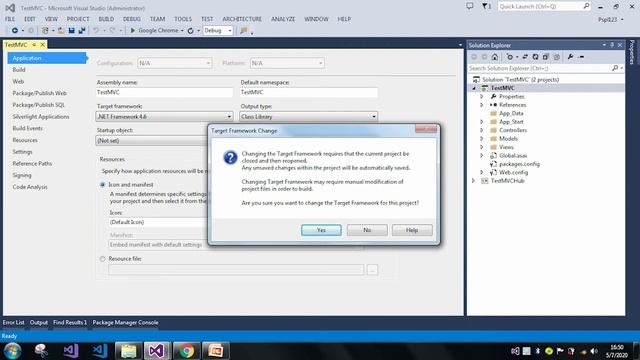Screen dimensions: 640x360
Task: Open the Signing properties tab
Action: [22, 176]
